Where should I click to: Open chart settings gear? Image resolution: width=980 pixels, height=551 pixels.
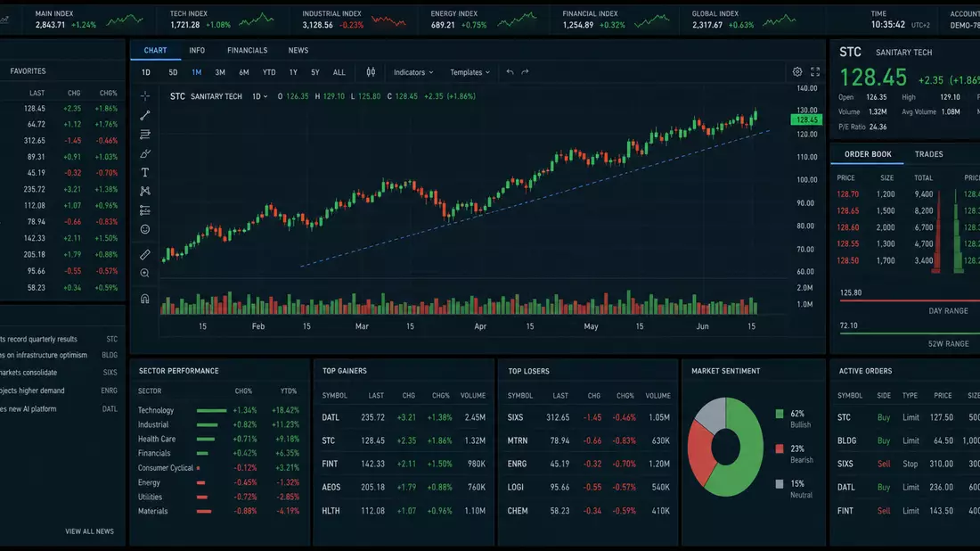pyautogui.click(x=797, y=72)
